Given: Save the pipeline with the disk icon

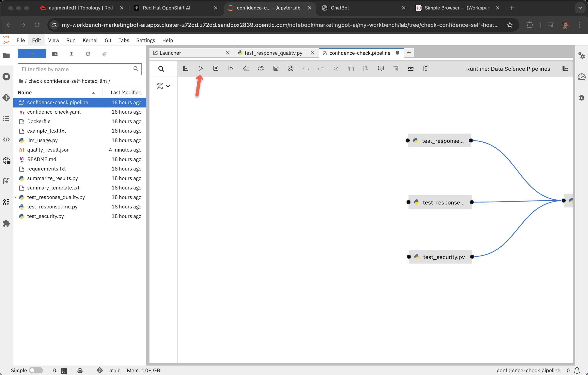Looking at the screenshot, I should 216,68.
